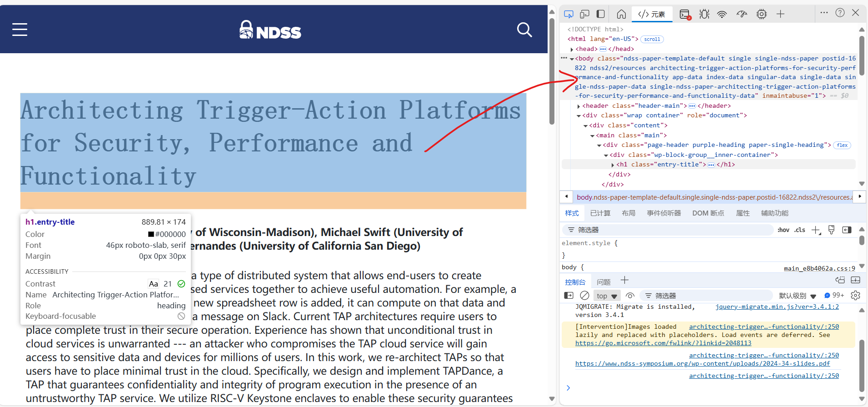Open the Network wifi icon tool

[x=722, y=14]
